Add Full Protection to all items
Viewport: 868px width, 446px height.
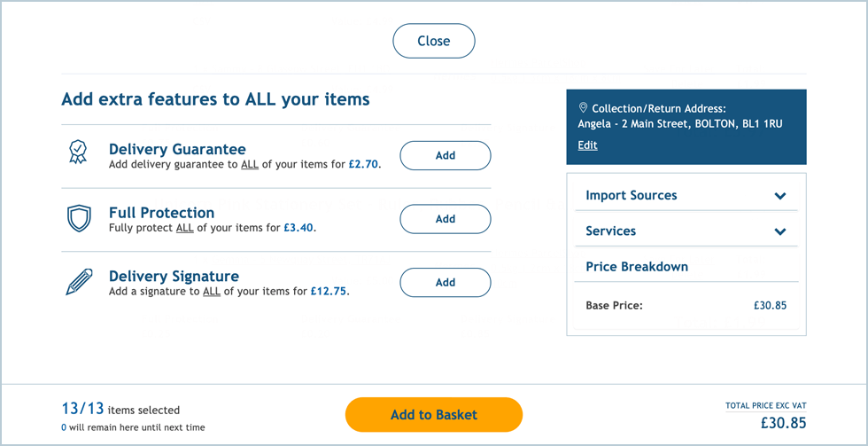[x=445, y=219]
